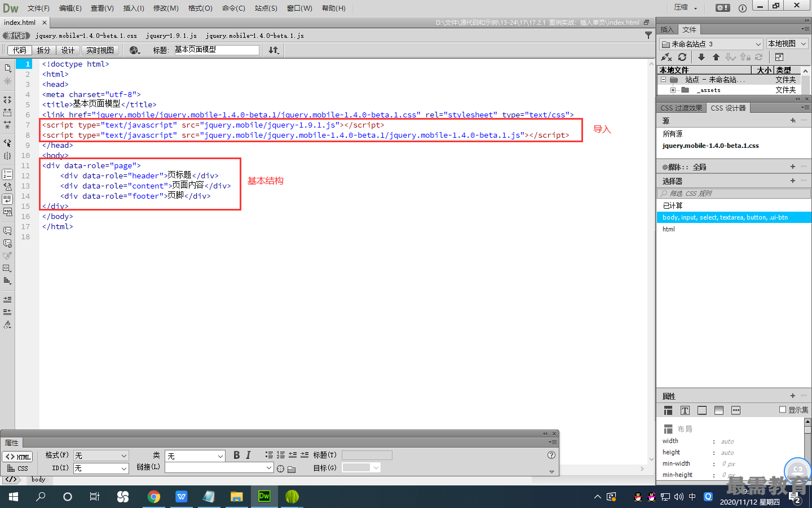The height and width of the screenshot is (508, 812).
Task: Select jquery.mobile-1.4.0-beta.1.css source
Action: [x=710, y=146]
